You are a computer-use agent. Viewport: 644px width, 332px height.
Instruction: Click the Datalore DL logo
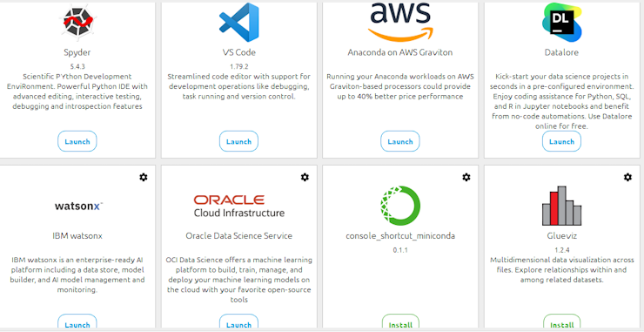click(562, 22)
